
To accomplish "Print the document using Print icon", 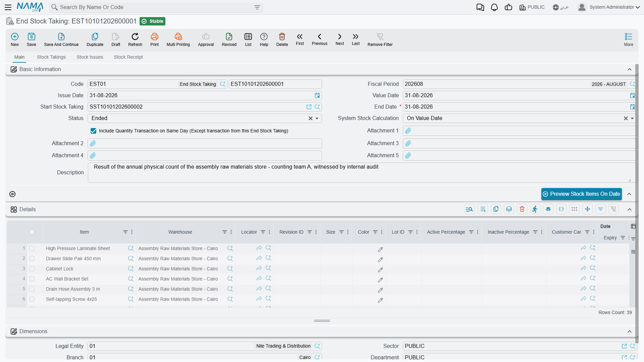I will coord(155,40).
